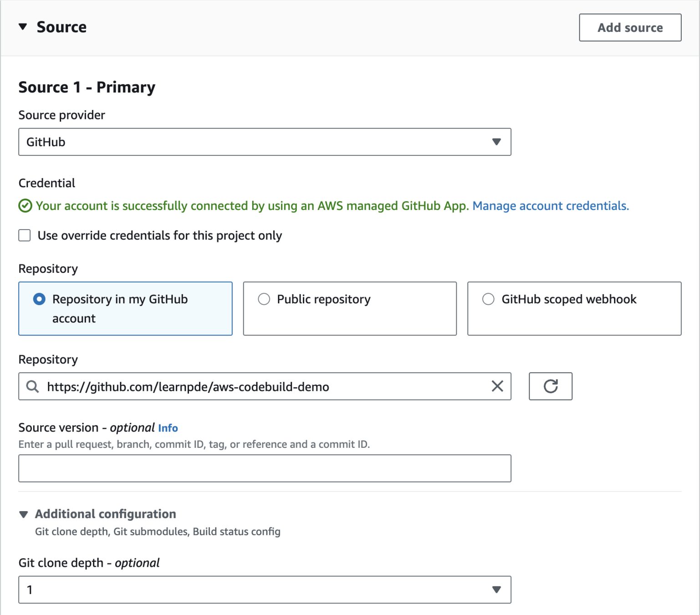Viewport: 700px width, 615px height.
Task: Clear the repository URL with the X icon
Action: (x=497, y=386)
